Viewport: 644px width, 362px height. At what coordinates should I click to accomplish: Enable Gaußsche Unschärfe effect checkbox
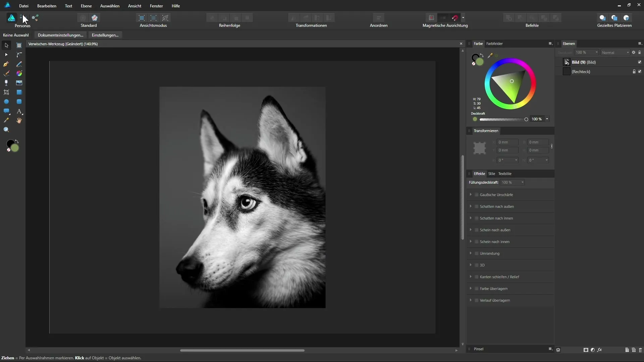pos(477,195)
